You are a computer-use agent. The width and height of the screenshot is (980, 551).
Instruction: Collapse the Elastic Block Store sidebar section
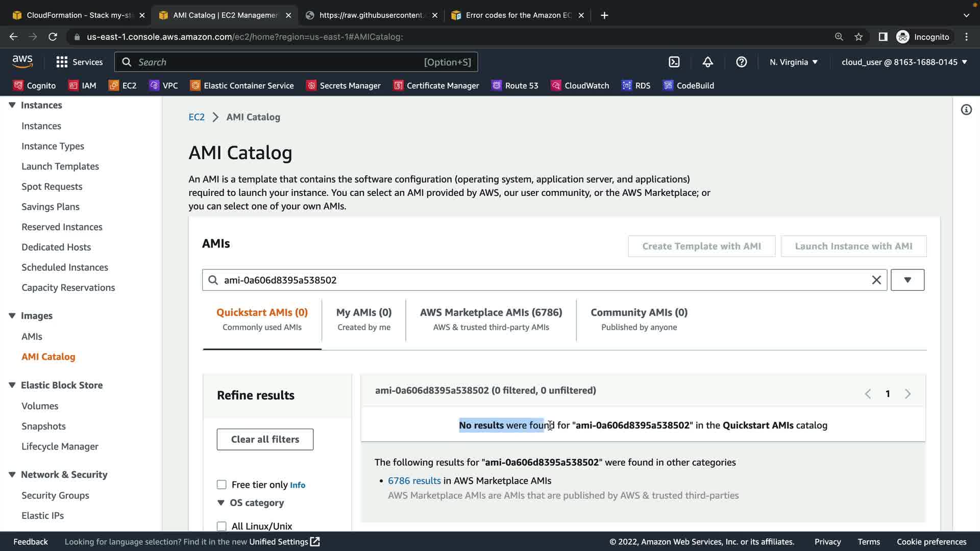click(x=12, y=385)
